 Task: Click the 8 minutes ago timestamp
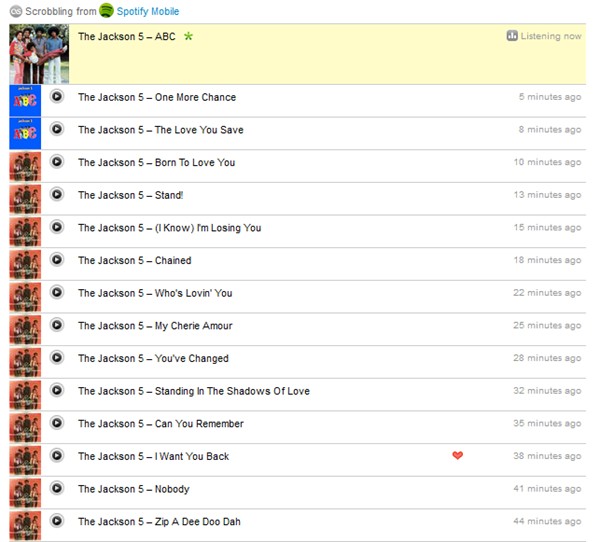(x=550, y=129)
